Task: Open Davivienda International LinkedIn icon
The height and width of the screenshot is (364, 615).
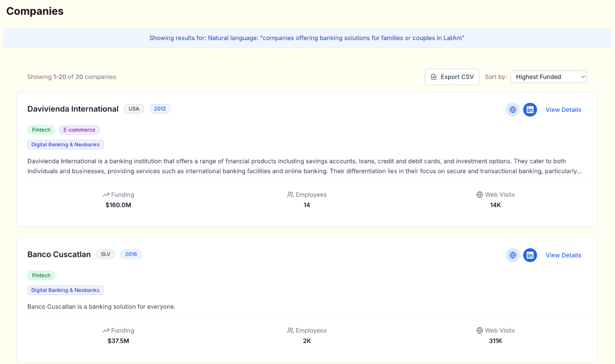Action: (530, 110)
